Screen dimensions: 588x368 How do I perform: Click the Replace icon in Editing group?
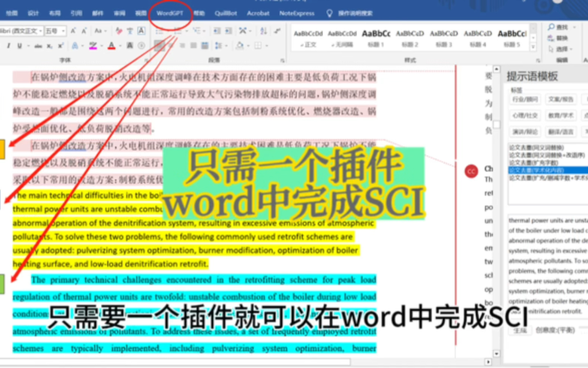552,38
